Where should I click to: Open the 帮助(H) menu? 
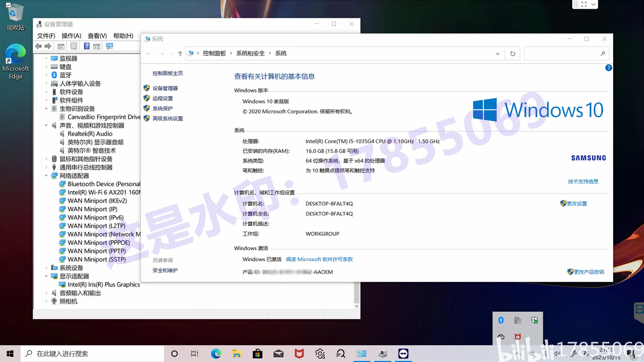coord(123,36)
